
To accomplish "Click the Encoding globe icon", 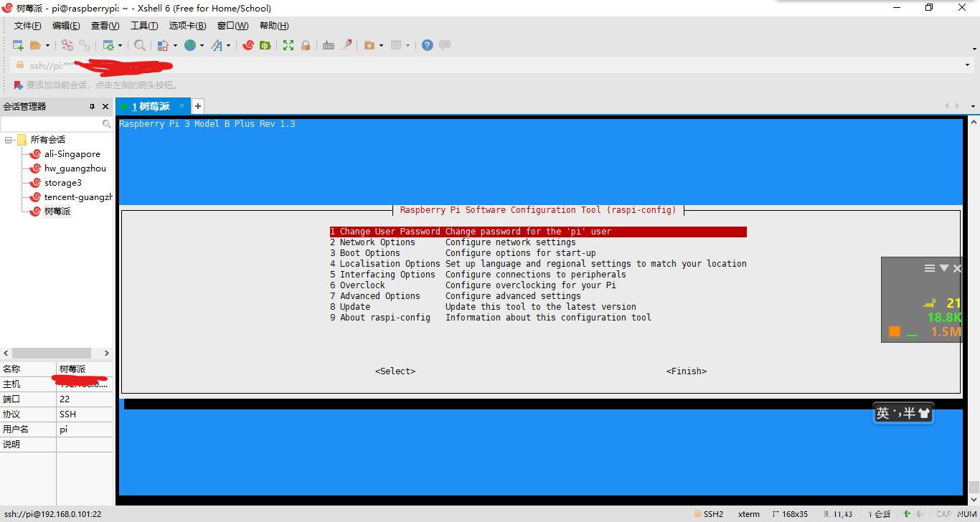I will click(x=190, y=45).
